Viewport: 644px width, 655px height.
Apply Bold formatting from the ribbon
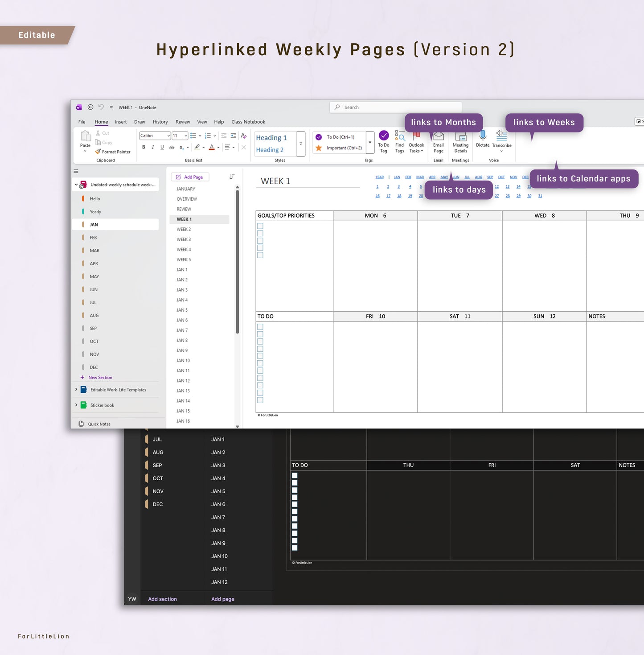click(144, 147)
